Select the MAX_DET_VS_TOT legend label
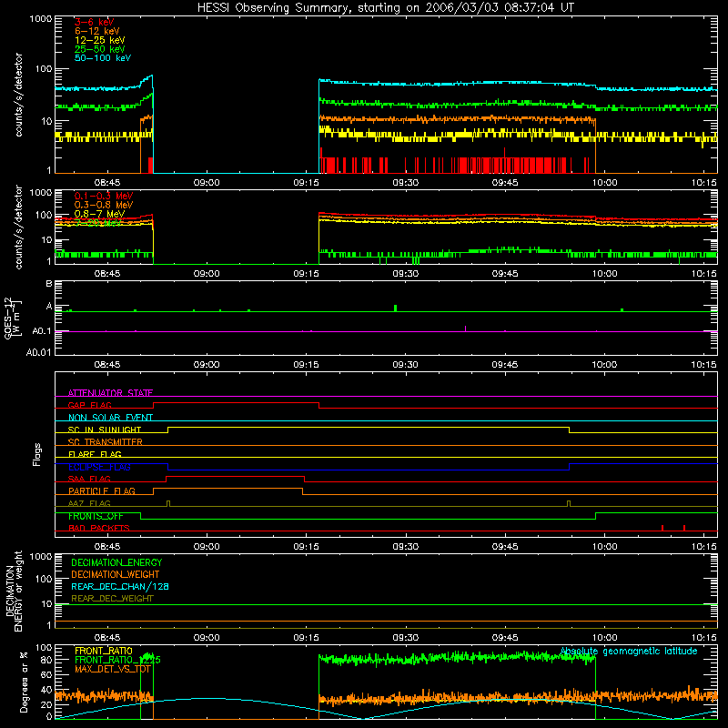 tap(113, 669)
